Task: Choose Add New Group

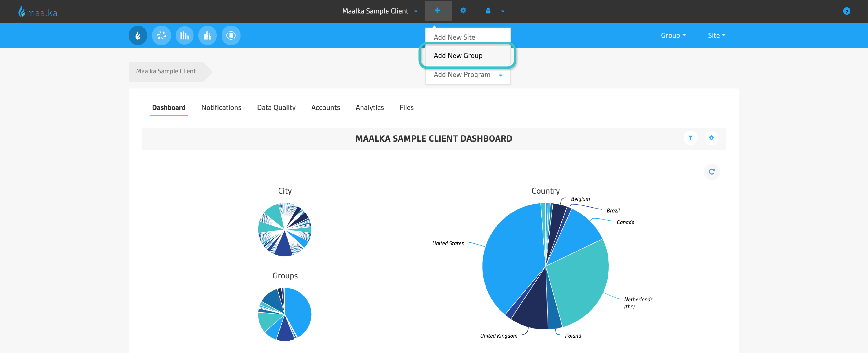Action: pyautogui.click(x=468, y=56)
